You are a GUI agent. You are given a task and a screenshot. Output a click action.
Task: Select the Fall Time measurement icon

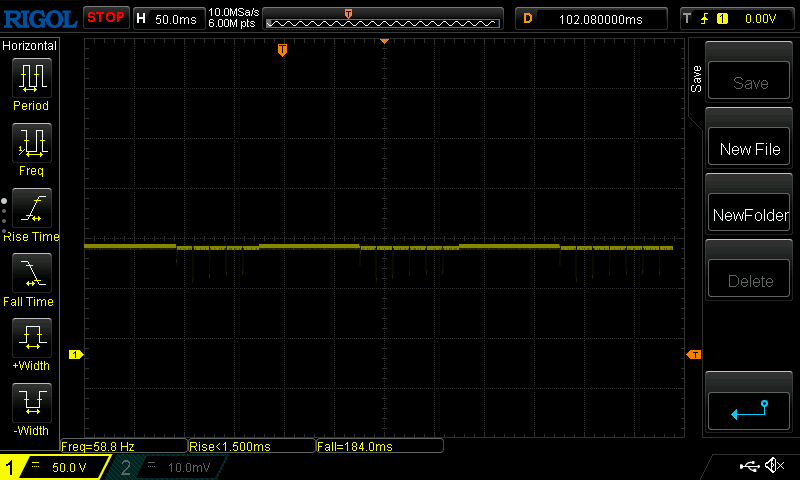click(32, 273)
